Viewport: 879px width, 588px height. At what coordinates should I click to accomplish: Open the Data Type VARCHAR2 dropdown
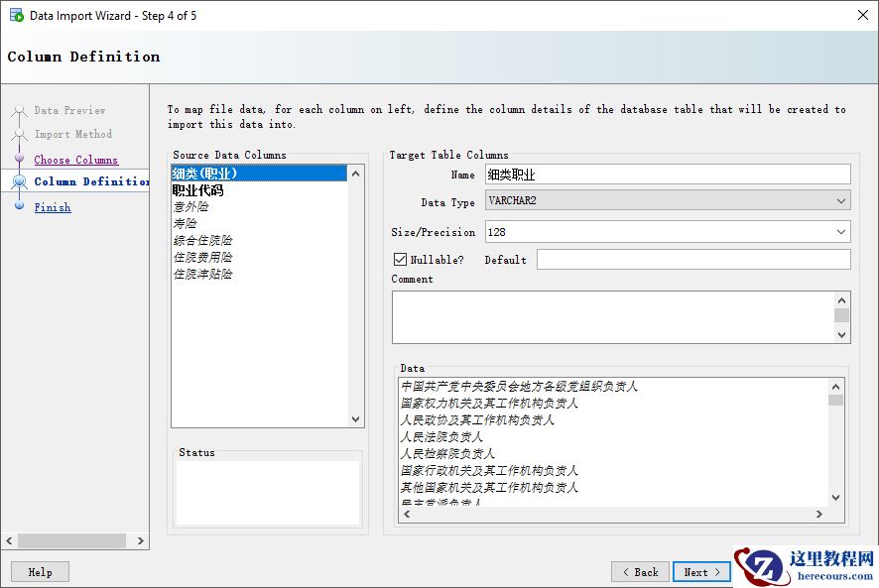click(x=841, y=200)
